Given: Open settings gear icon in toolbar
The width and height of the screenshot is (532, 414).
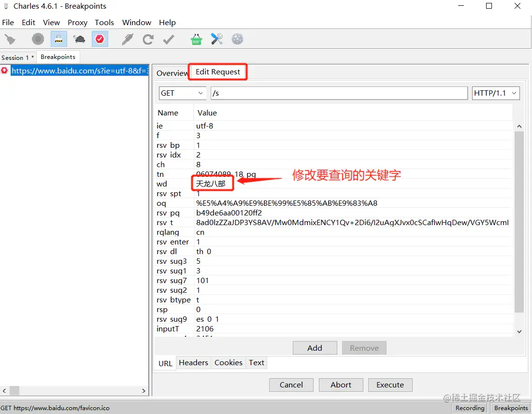Looking at the screenshot, I should [x=238, y=39].
